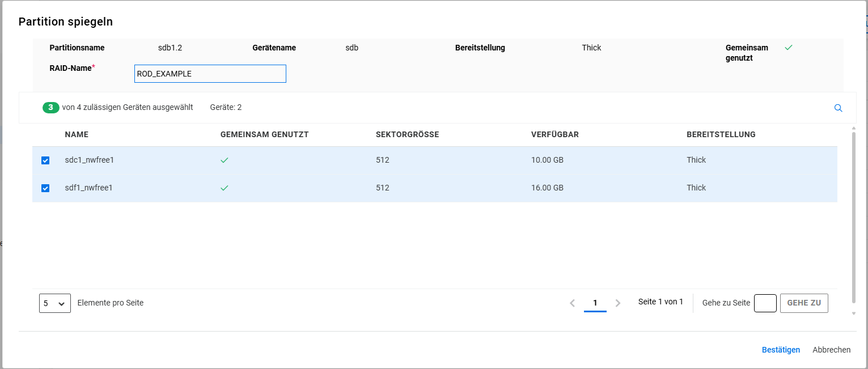Click shared checkmark icon for sdc1_nwfree1
Viewport: 868px width, 369px height.
point(225,160)
